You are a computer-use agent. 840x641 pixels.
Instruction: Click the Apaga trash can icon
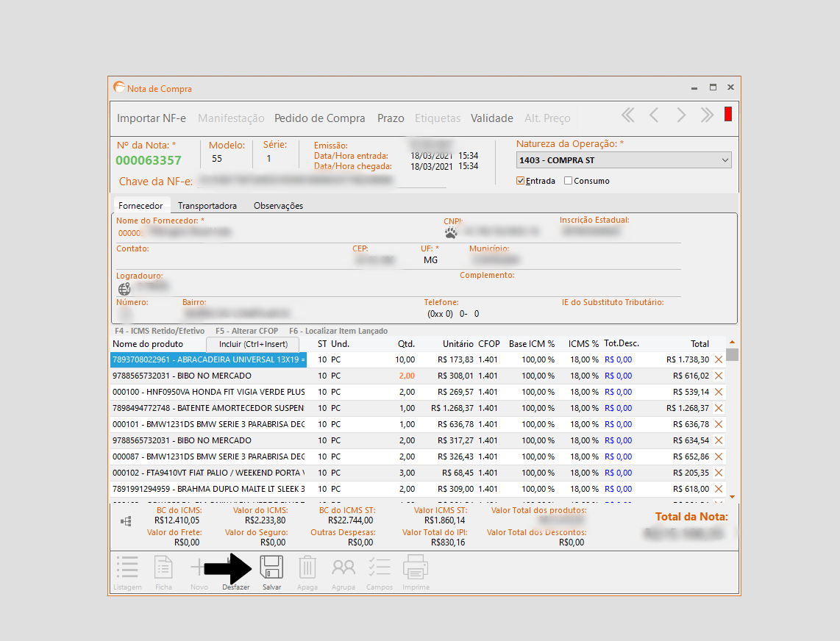click(x=307, y=568)
